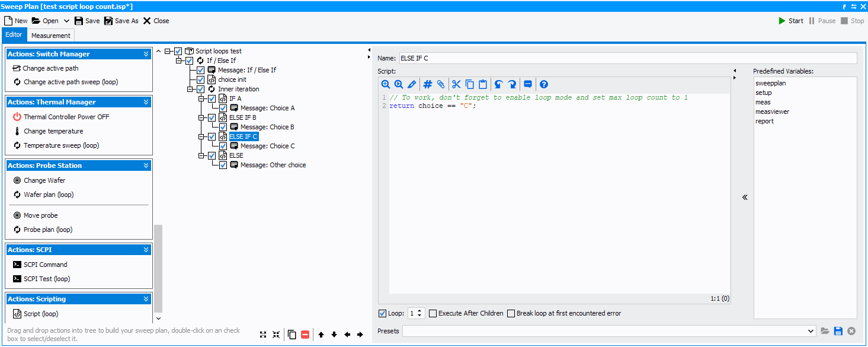The width and height of the screenshot is (868, 347).
Task: Save preset with blue floppy disk icon
Action: pyautogui.click(x=838, y=330)
